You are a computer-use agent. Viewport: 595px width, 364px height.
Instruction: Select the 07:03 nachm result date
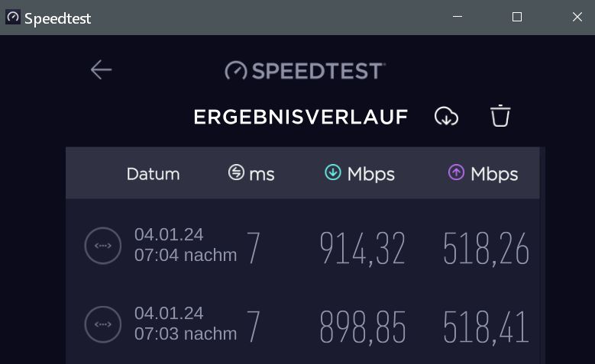[x=186, y=324]
